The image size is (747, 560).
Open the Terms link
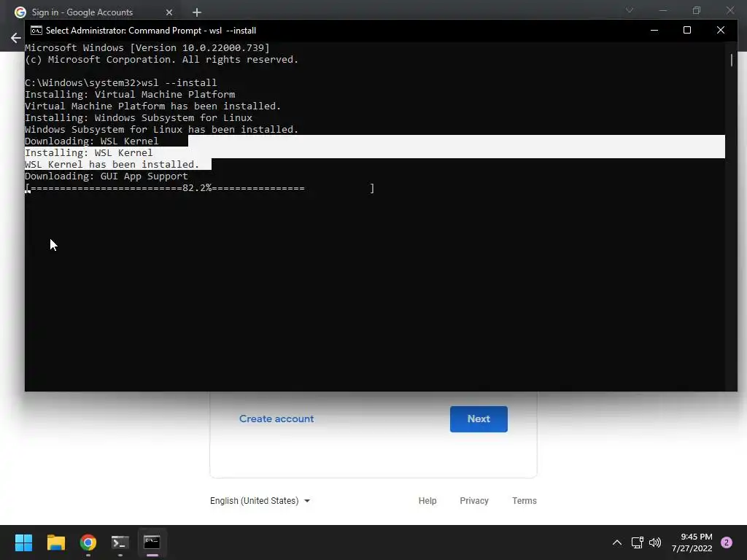524,500
